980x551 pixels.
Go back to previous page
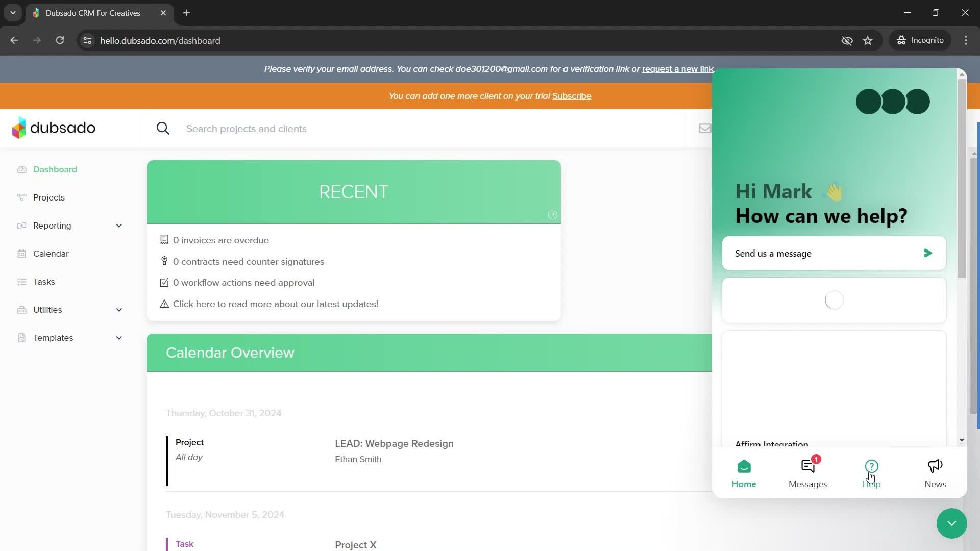(14, 40)
